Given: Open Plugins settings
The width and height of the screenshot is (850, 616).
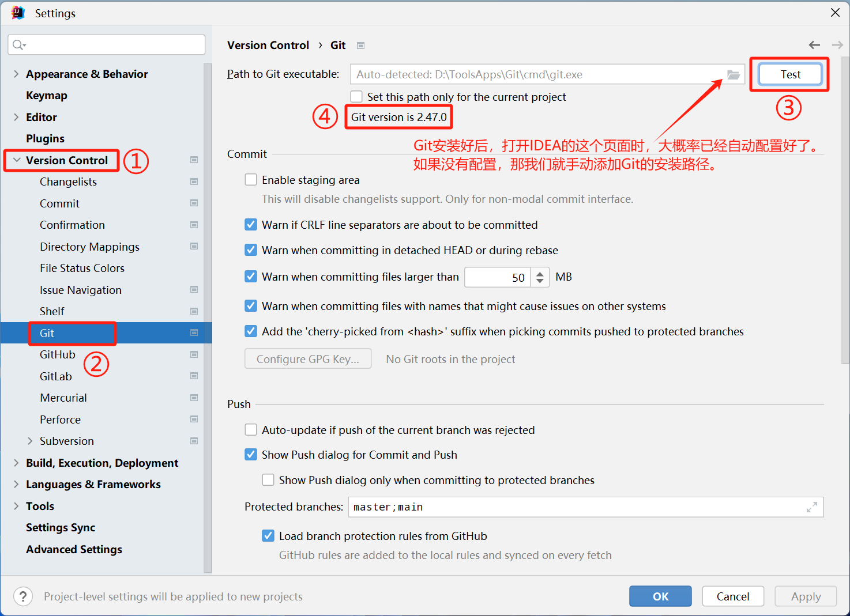Looking at the screenshot, I should (x=45, y=139).
